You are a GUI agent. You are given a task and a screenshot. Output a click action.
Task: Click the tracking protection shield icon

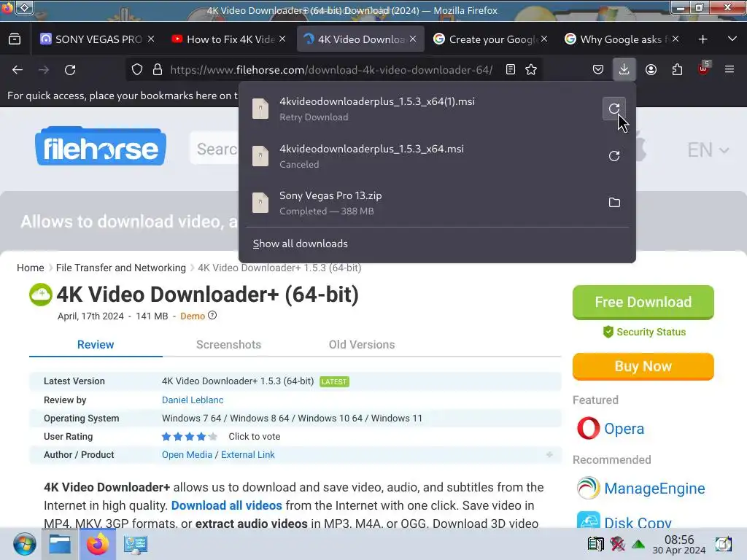point(137,69)
